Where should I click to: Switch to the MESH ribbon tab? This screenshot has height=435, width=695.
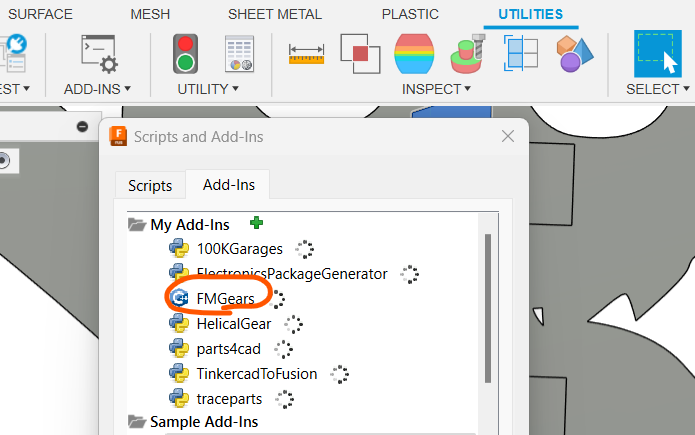[x=150, y=14]
